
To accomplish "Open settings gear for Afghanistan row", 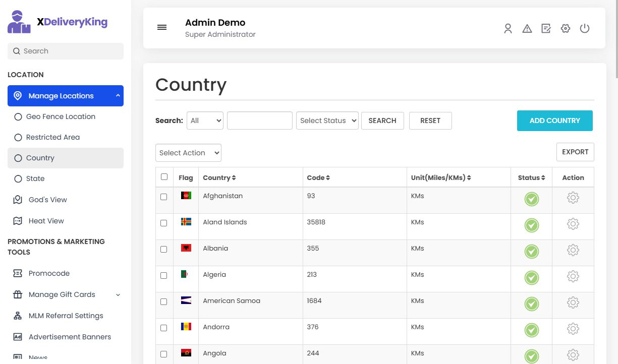I will (573, 198).
